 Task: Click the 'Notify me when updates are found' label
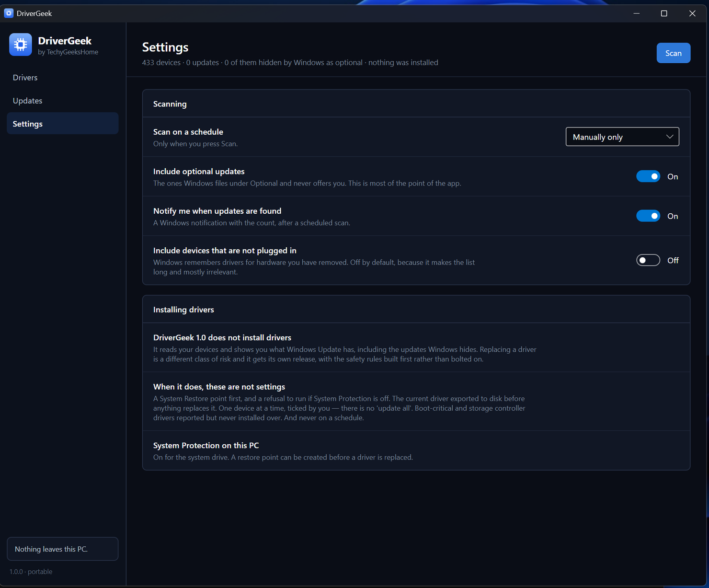[217, 211]
